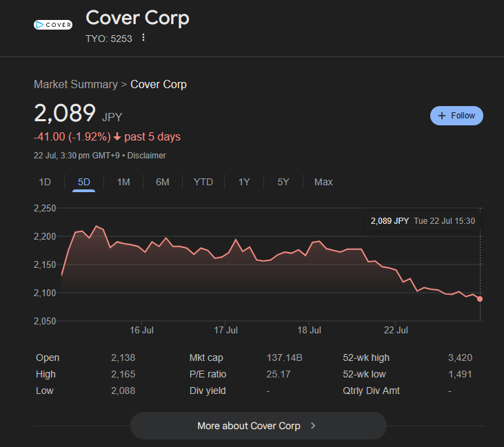The height and width of the screenshot is (447, 504).
Task: Click the Mkt cap value 137.14B
Action: pos(285,357)
